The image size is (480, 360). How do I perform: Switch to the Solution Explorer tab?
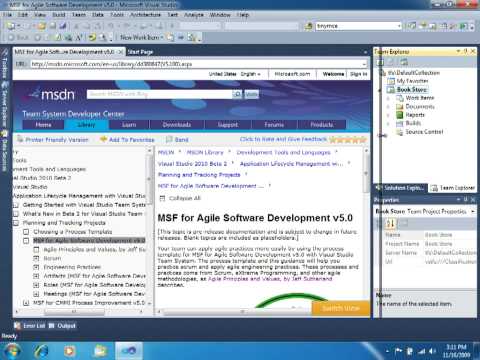point(401,188)
